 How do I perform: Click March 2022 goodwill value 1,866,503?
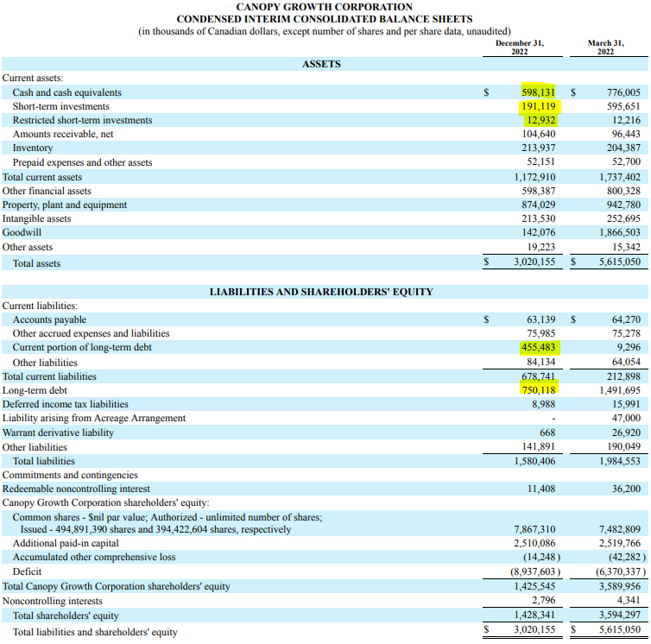pos(620,232)
